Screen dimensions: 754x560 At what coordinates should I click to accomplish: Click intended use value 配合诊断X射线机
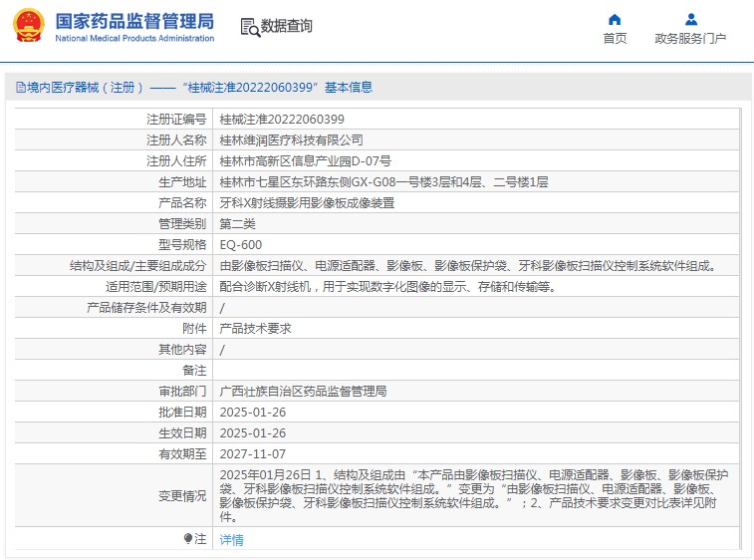coord(388,287)
